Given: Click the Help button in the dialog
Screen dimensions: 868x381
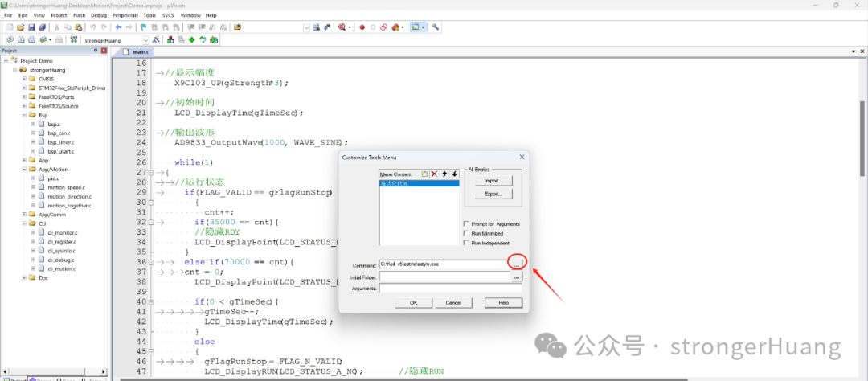Looking at the screenshot, I should [x=503, y=303].
